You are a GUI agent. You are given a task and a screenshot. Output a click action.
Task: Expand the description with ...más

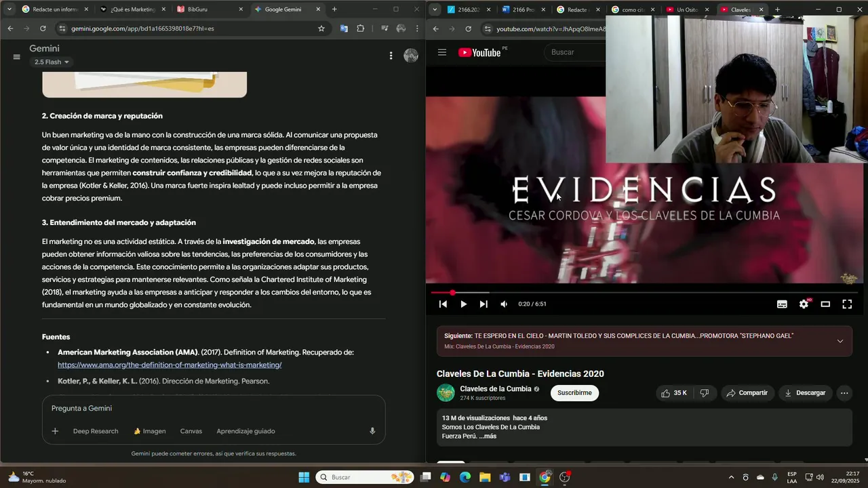tap(488, 436)
